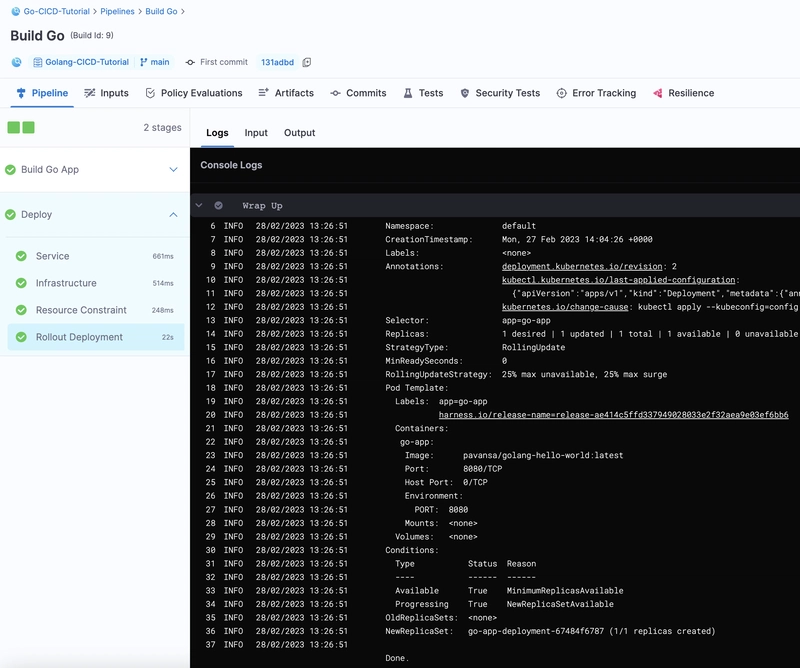
Task: Open the Resilience tab
Action: pyautogui.click(x=684, y=93)
